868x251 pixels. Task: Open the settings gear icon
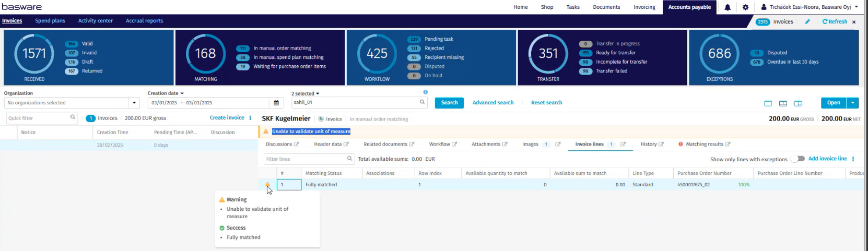pyautogui.click(x=745, y=7)
